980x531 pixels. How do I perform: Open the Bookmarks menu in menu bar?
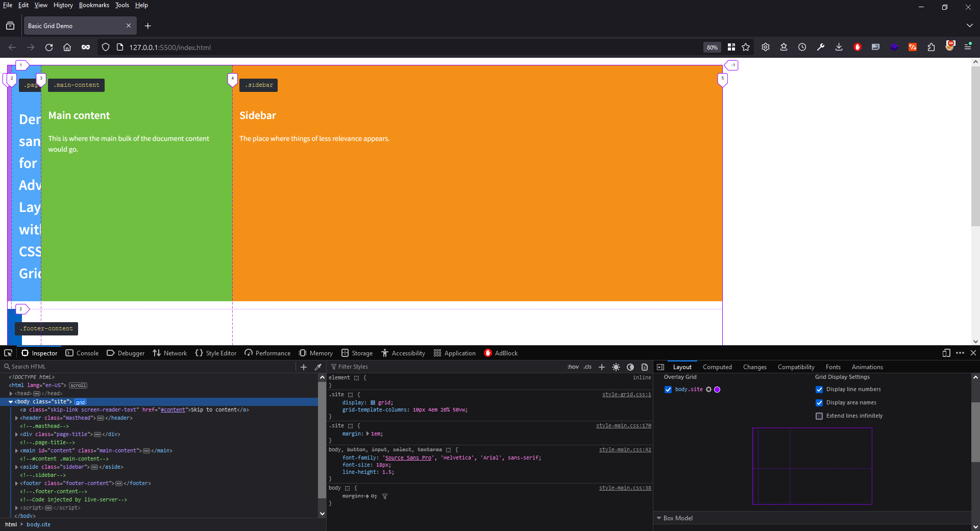click(x=94, y=5)
